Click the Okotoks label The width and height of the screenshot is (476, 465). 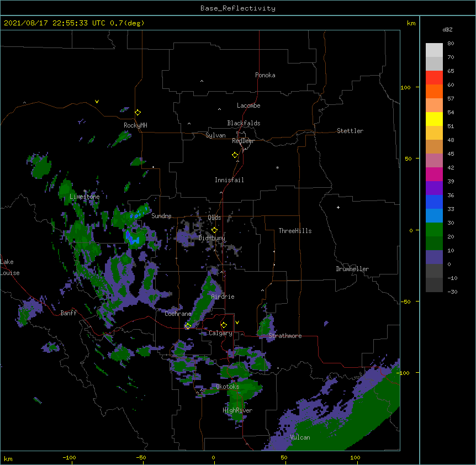(228, 387)
